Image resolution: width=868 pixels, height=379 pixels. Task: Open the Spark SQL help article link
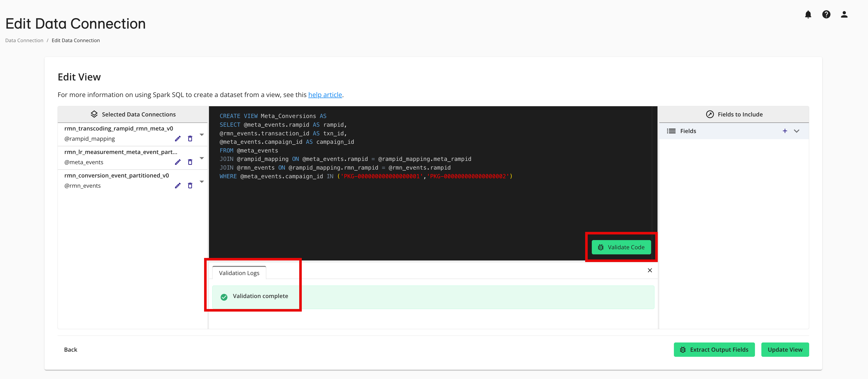325,94
